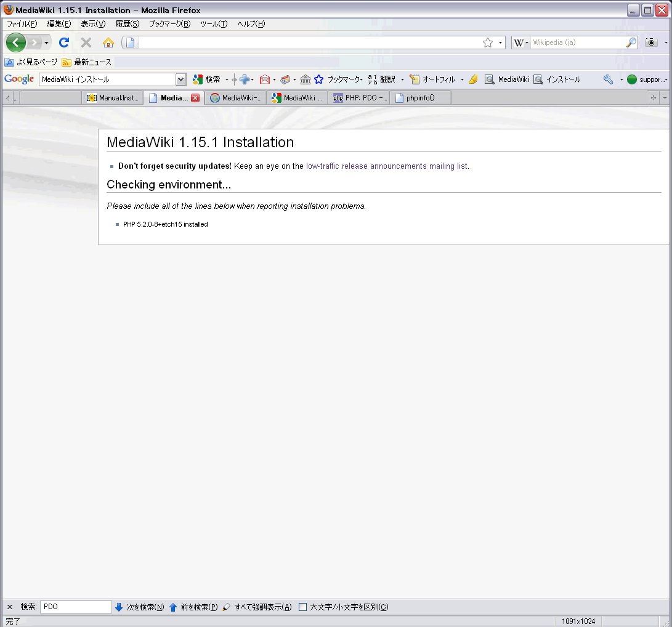Open the ブックマーク(B) menu
This screenshot has width=672, height=627.
(170, 24)
